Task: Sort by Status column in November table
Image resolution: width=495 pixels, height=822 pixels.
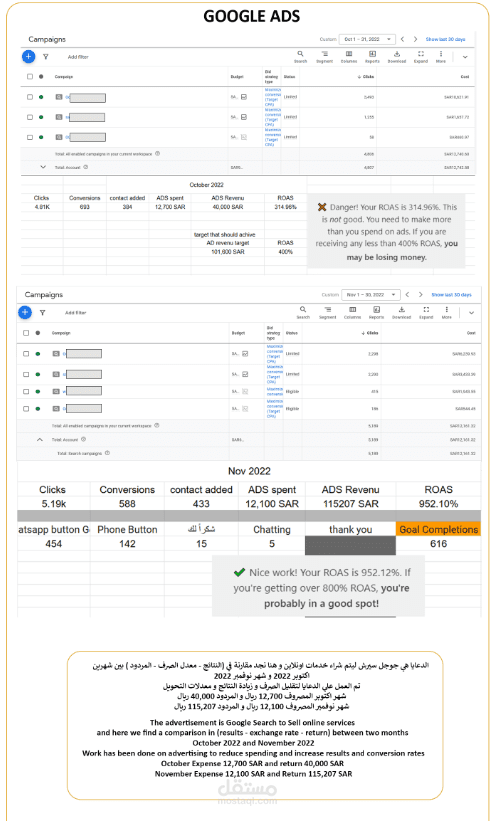Action: coord(292,333)
